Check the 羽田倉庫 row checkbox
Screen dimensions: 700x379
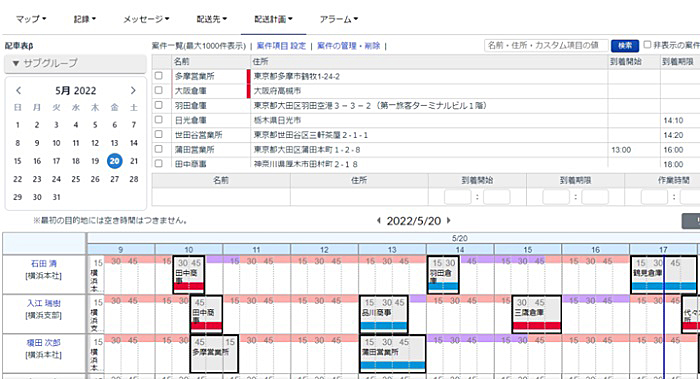(x=158, y=105)
